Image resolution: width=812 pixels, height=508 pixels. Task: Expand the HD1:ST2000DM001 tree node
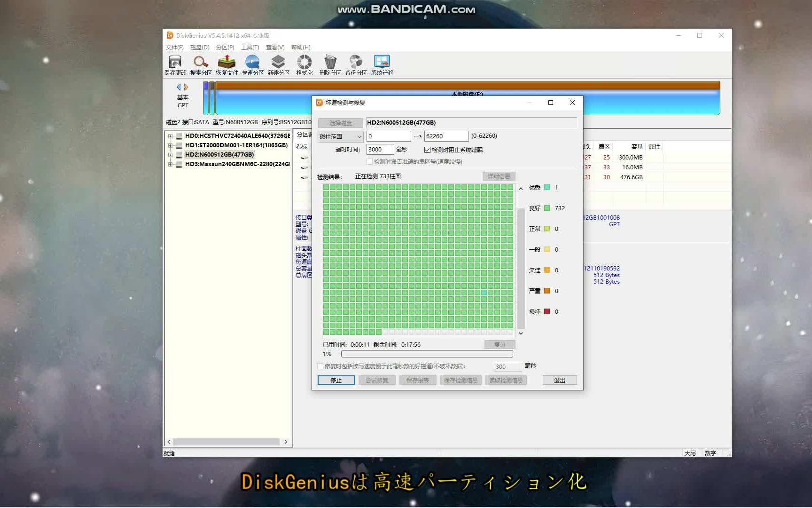pyautogui.click(x=170, y=145)
